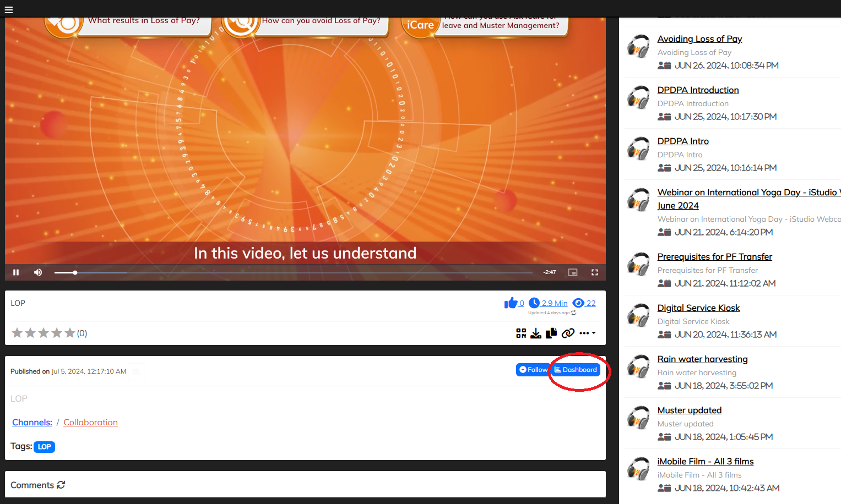Click headphone thumbnail for Muster updated

639,418
